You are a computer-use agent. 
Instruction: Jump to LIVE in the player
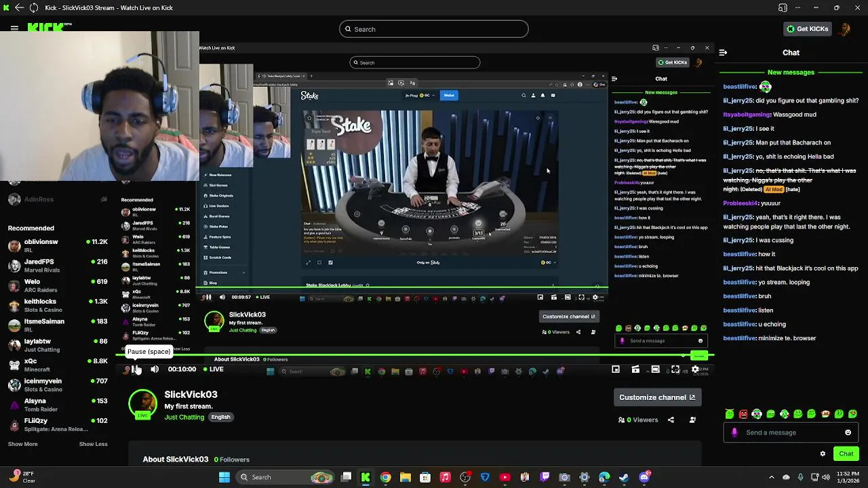213,369
